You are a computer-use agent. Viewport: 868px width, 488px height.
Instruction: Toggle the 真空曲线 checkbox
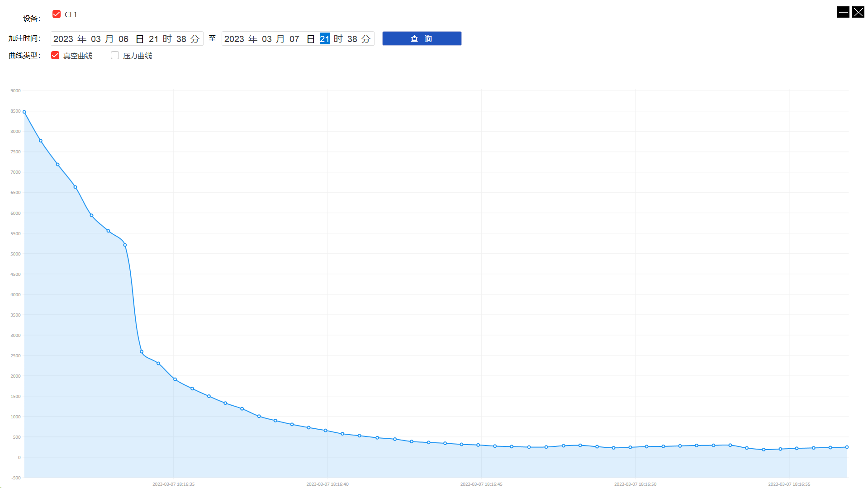(55, 55)
